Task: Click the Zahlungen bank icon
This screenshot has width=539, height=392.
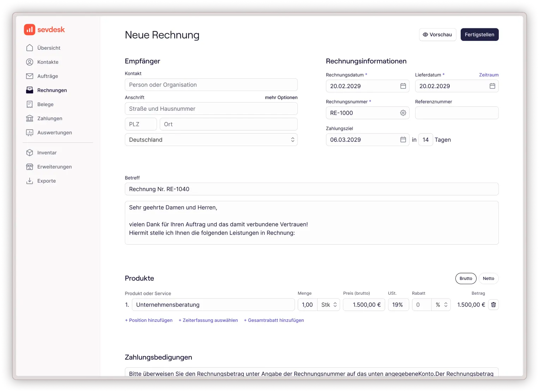Action: [30, 118]
